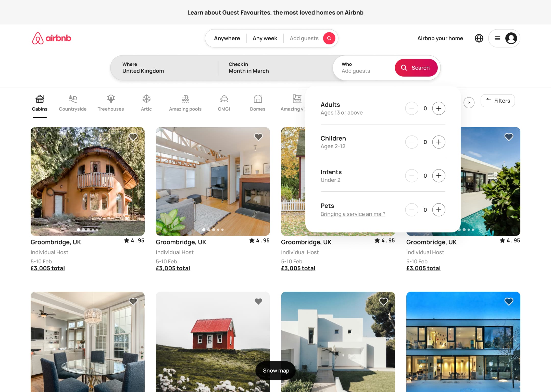Open the mushroom cabin listing photo

pyautogui.click(x=87, y=181)
